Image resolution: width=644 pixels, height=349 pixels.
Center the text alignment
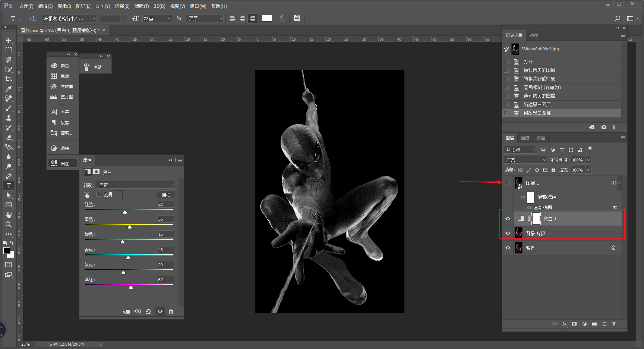click(x=243, y=18)
